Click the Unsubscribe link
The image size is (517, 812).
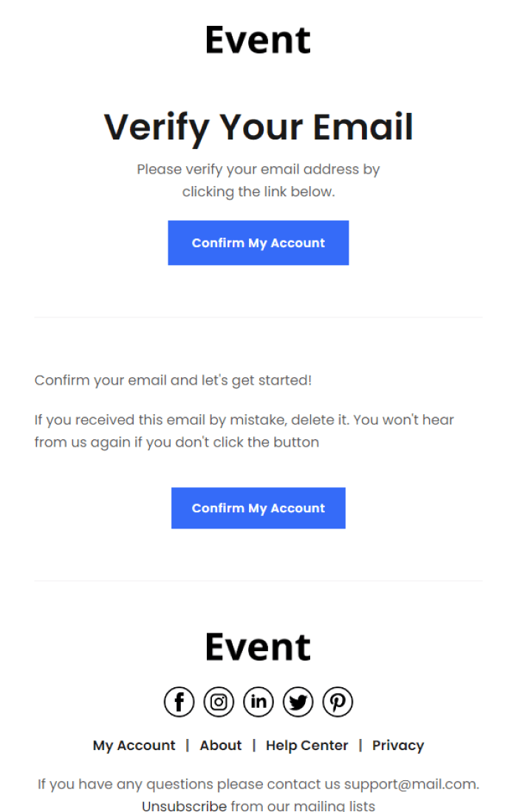[184, 805]
